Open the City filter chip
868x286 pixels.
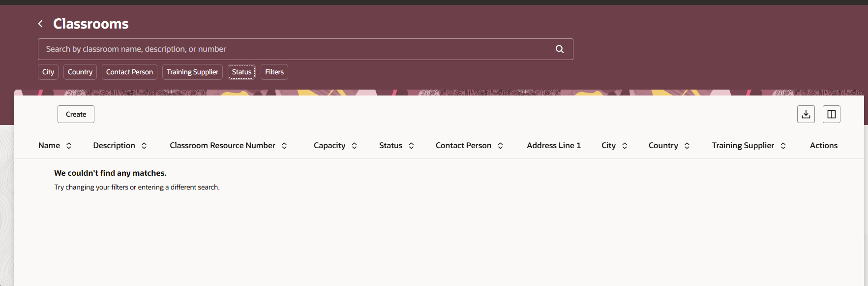48,72
